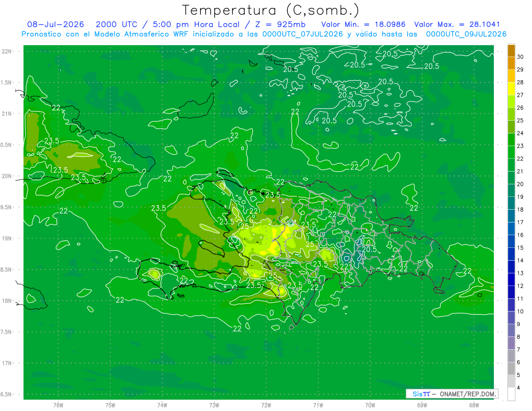The height and width of the screenshot is (411, 532).
Task: Click the color scale label "6"
Action: pyautogui.click(x=519, y=363)
